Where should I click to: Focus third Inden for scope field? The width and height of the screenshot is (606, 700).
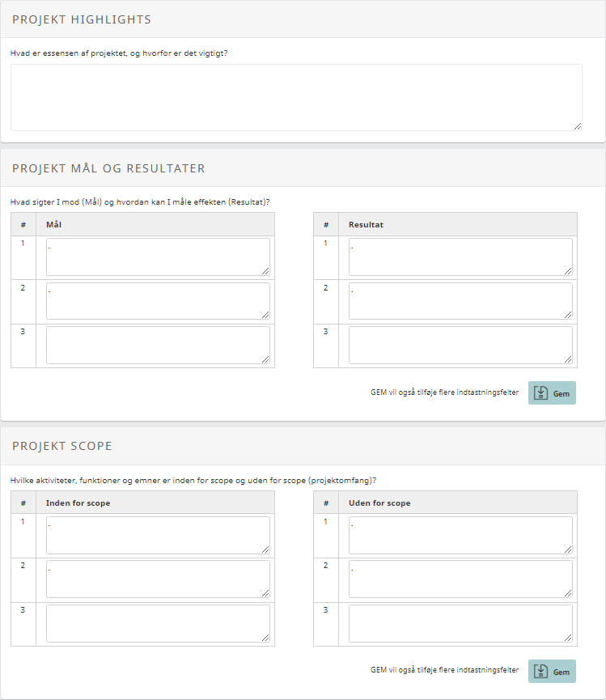coord(158,623)
